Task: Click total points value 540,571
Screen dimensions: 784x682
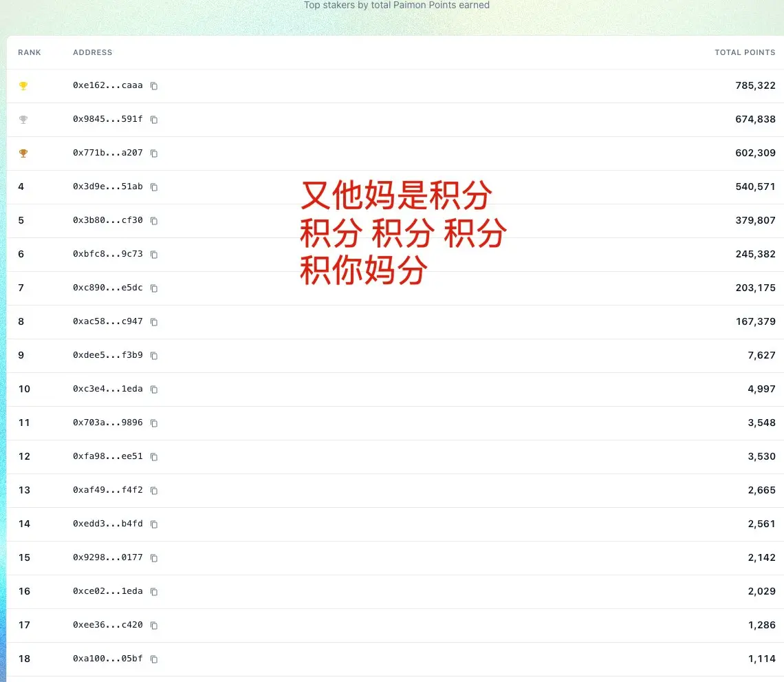Action: (755, 187)
